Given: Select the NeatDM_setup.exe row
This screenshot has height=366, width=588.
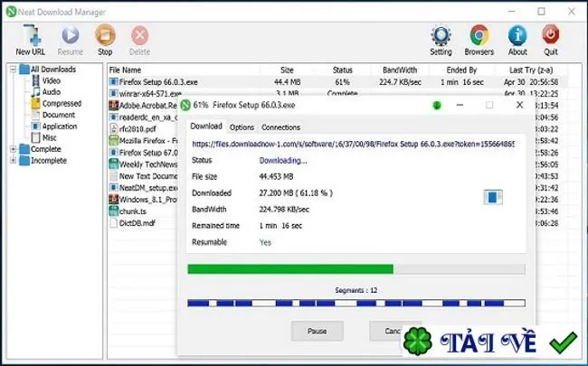Looking at the screenshot, I should 143,188.
